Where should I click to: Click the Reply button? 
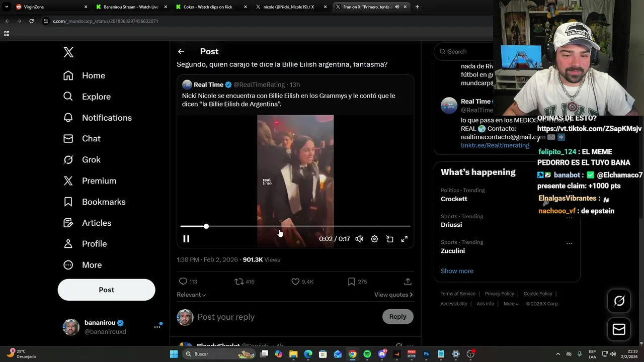tap(397, 316)
